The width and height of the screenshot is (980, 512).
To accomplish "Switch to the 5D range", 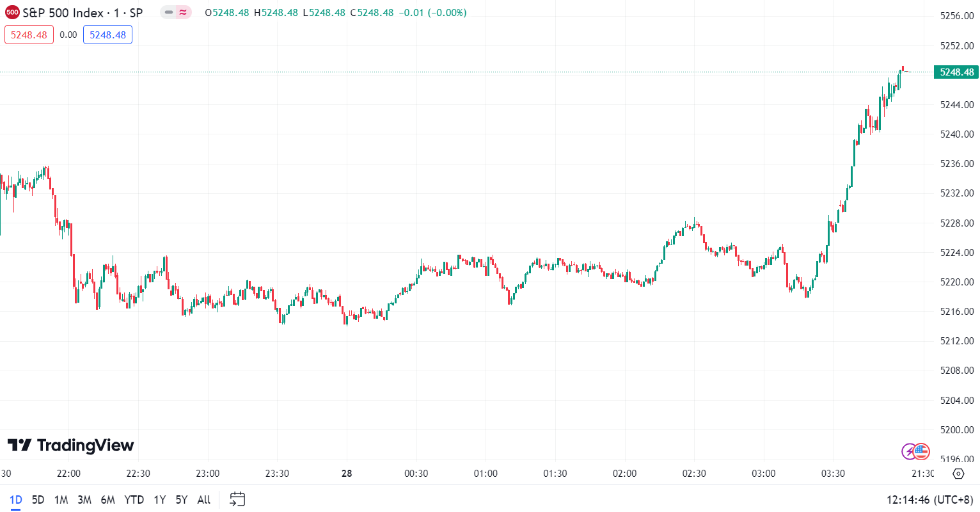I will click(x=38, y=500).
